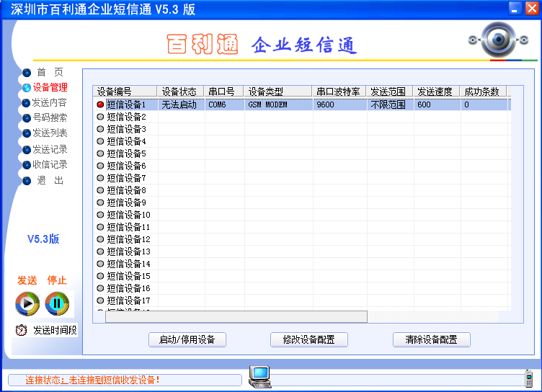Select the 短信设备1 row name

[126, 104]
